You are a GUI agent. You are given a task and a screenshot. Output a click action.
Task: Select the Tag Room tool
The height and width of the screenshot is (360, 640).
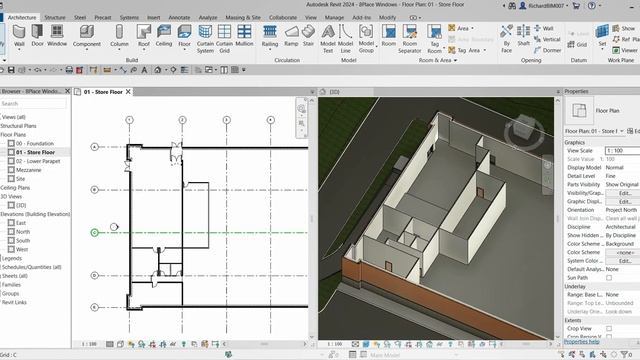tap(434, 39)
